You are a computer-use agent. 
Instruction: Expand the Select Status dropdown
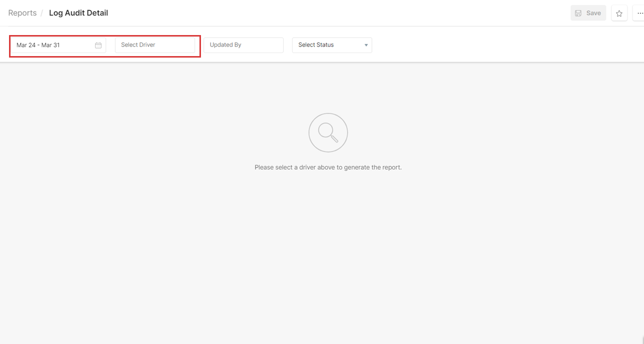(332, 45)
